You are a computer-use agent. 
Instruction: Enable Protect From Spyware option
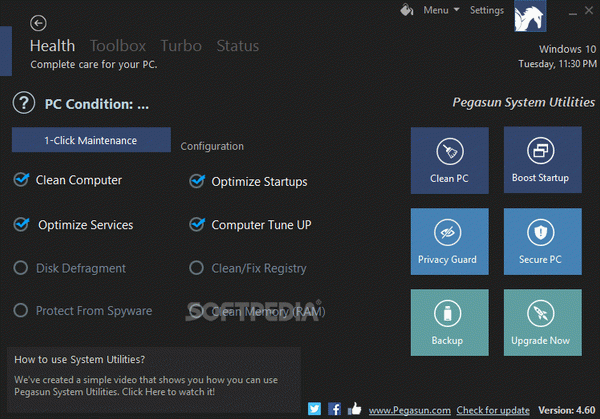pyautogui.click(x=21, y=310)
